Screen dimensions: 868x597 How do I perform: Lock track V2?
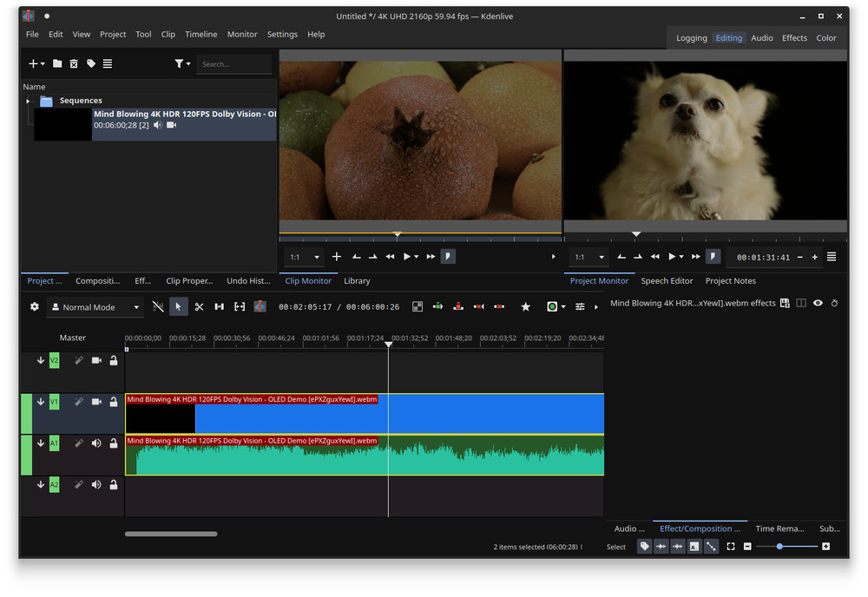tap(114, 361)
